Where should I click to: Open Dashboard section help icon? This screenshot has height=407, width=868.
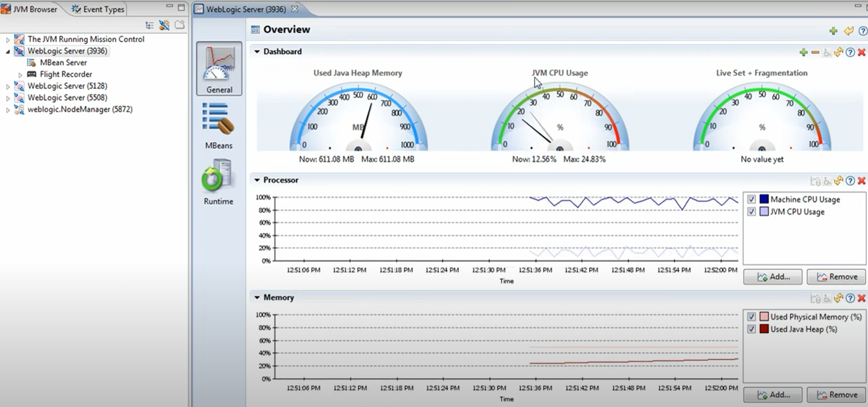click(x=850, y=52)
